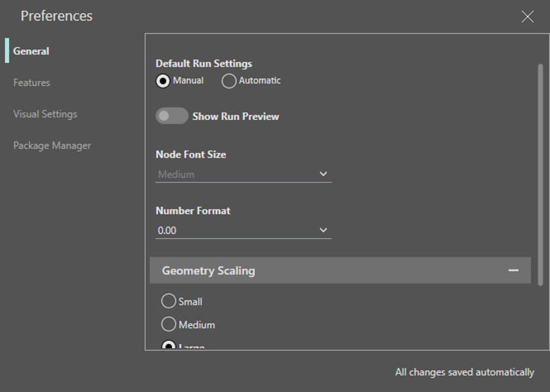The image size is (550, 392).
Task: Click the 'Node Font Size' label
Action: pos(191,154)
